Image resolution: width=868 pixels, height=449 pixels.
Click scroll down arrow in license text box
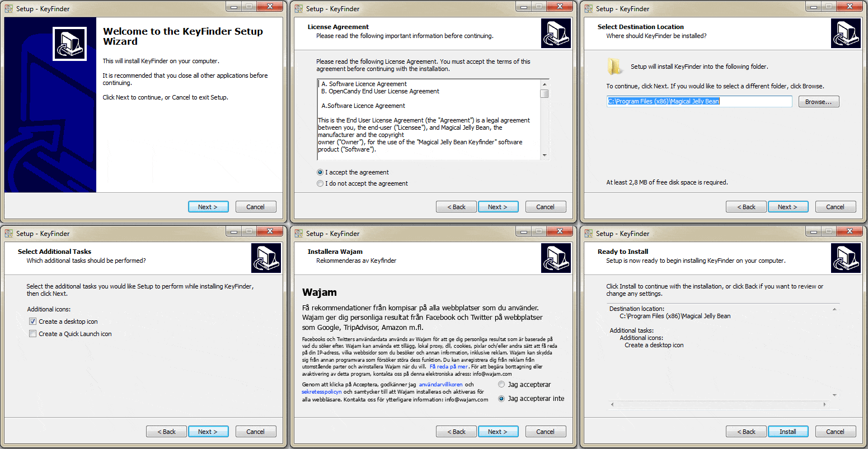(x=544, y=155)
